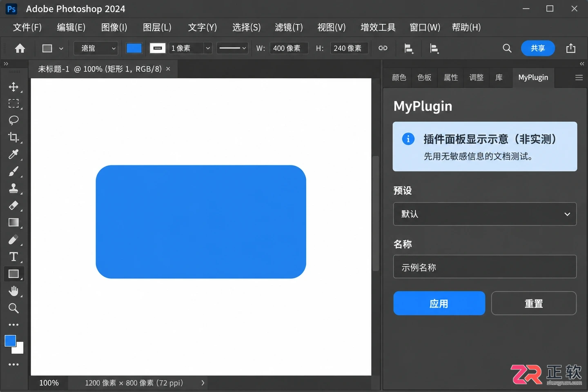Expand the stroke width dropdown

208,48
